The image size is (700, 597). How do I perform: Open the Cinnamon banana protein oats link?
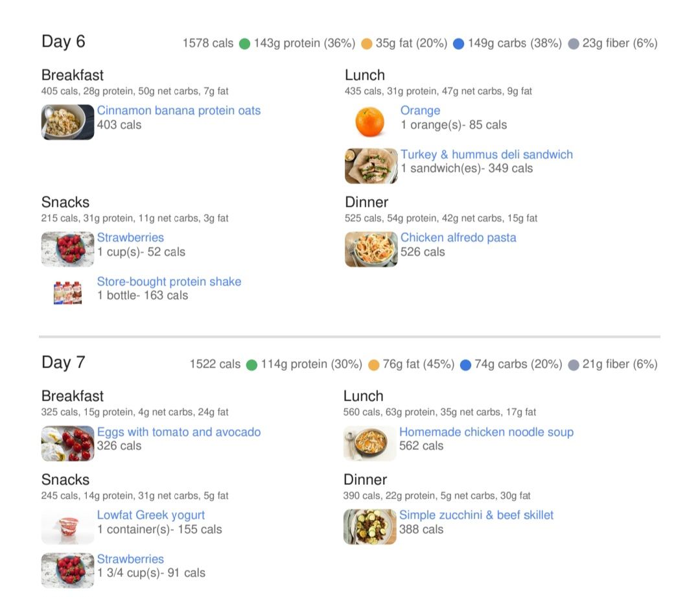(179, 111)
